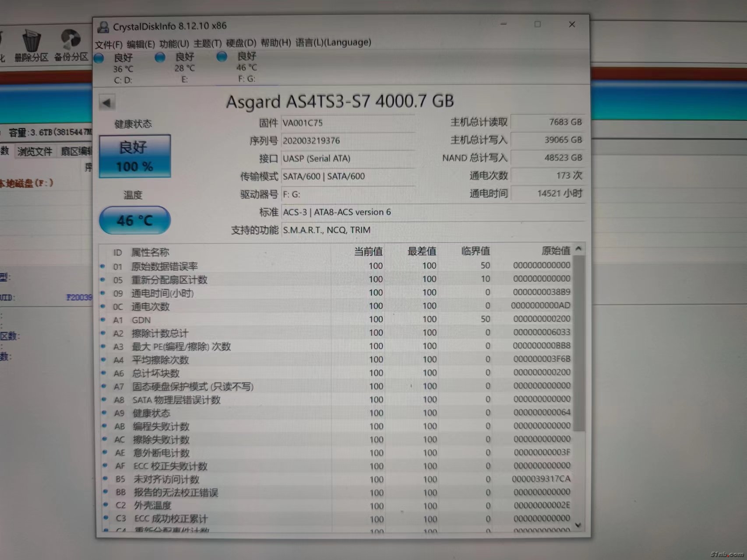Click the 良好 100 % health status button
747x560 pixels.
tap(135, 156)
